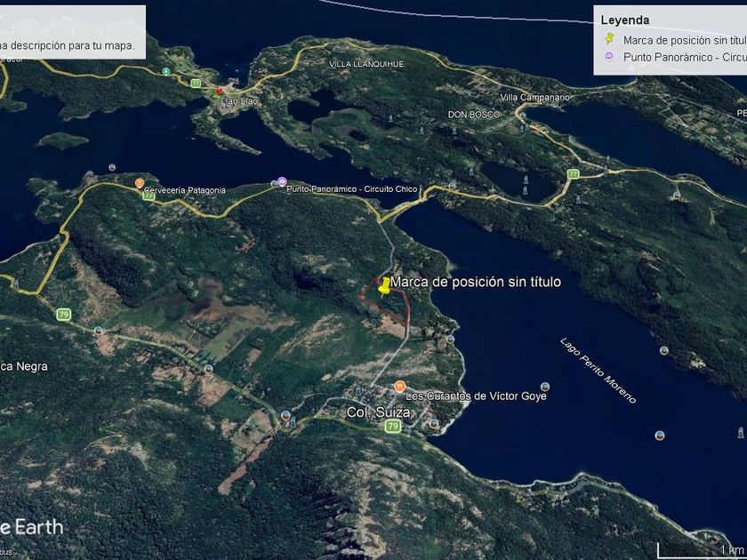Click route 79 shield near Col. Suiza
The width and height of the screenshot is (747, 560).
(392, 426)
